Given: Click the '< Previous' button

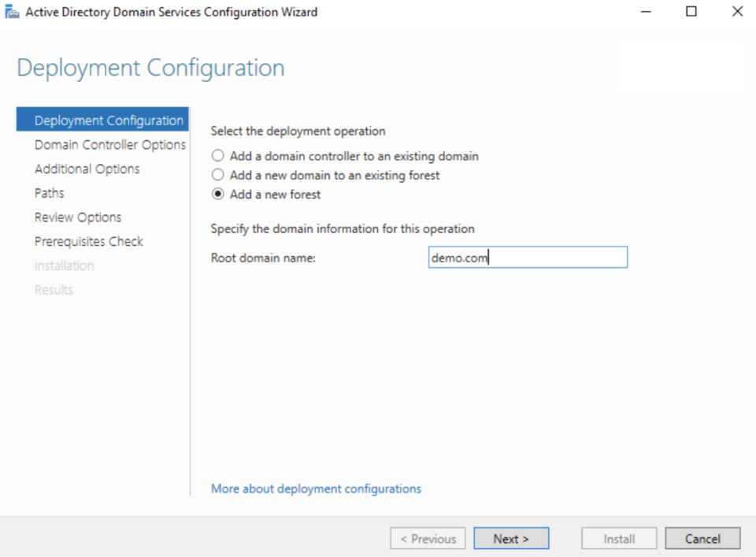Looking at the screenshot, I should pos(428,538).
